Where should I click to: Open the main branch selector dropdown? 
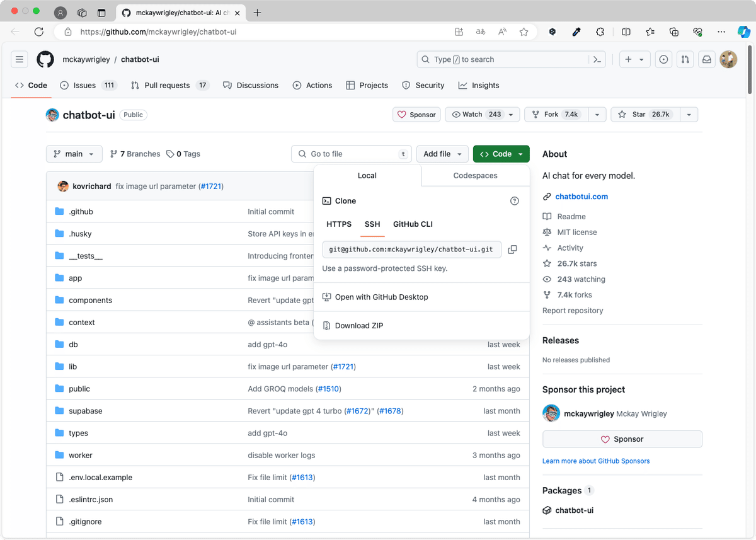74,154
